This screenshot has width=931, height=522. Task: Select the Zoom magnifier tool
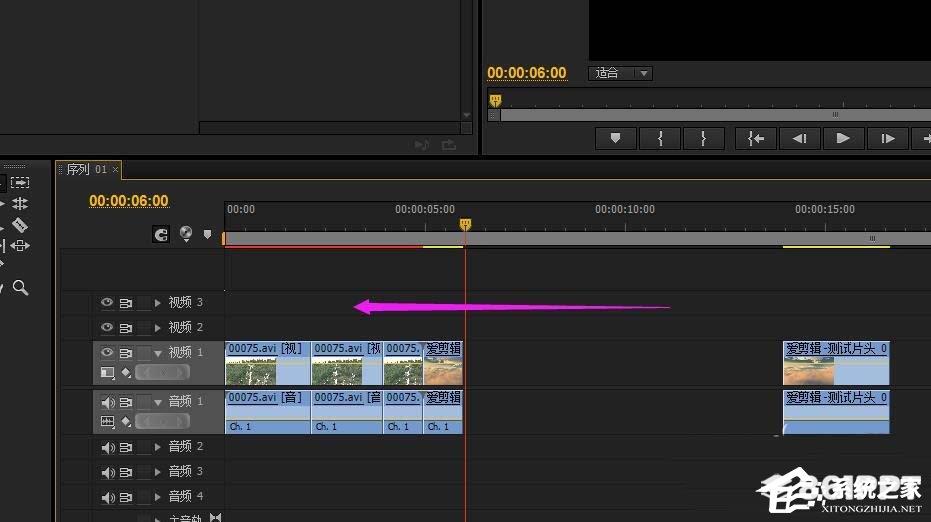[x=20, y=287]
